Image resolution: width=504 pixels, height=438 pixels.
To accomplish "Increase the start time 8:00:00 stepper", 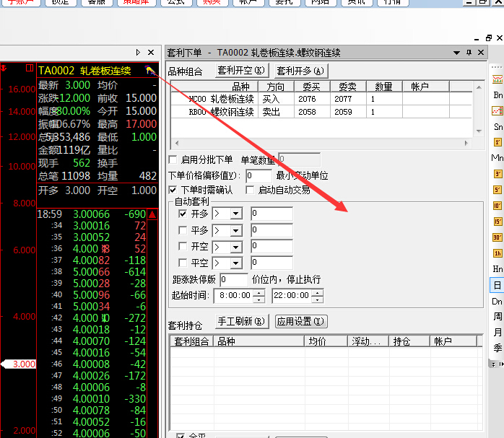I will pyautogui.click(x=259, y=292).
